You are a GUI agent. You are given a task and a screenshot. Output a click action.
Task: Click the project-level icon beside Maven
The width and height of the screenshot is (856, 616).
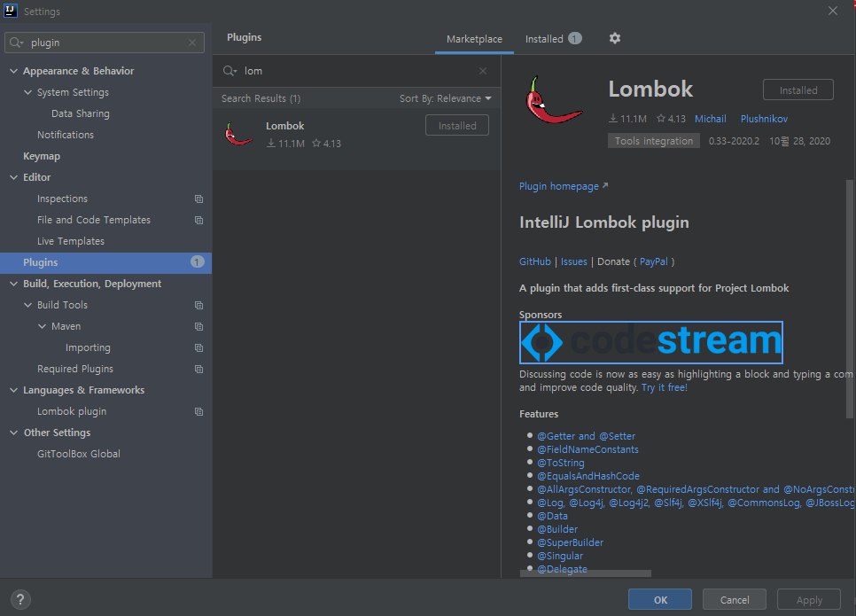(198, 326)
